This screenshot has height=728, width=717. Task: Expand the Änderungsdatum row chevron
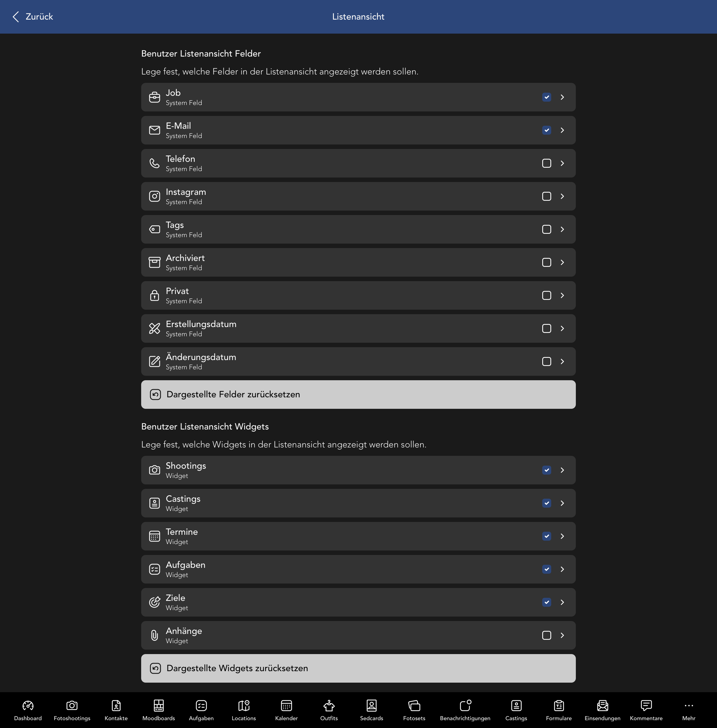562,361
